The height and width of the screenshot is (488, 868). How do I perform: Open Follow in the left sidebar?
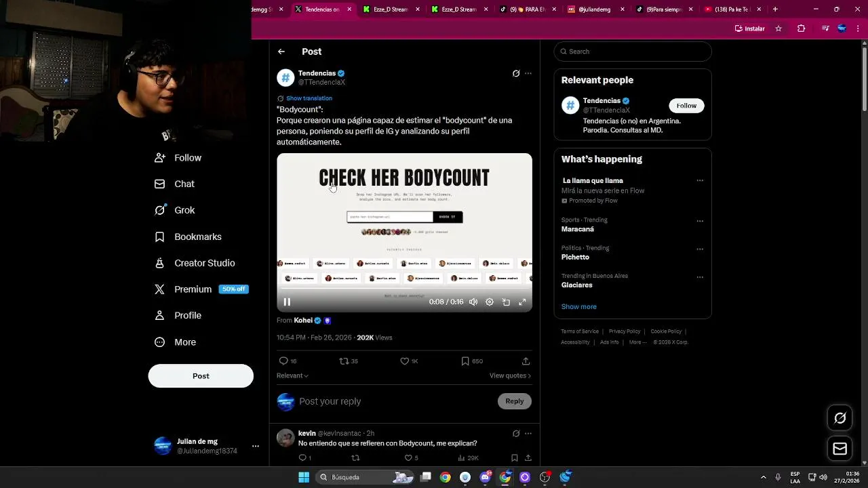[x=178, y=158]
